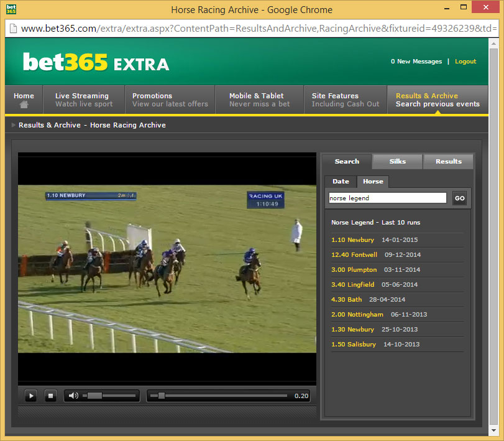
Task: Close the Horse Racing Archive window
Action: (x=486, y=7)
